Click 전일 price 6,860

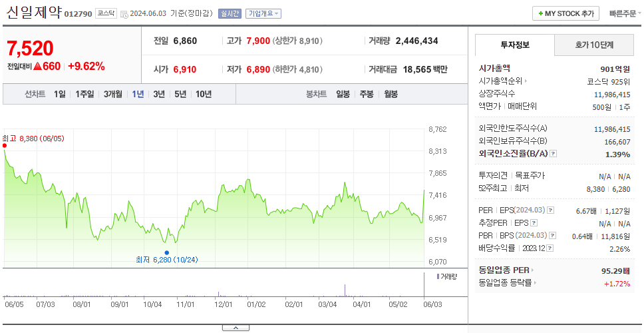pyautogui.click(x=185, y=41)
